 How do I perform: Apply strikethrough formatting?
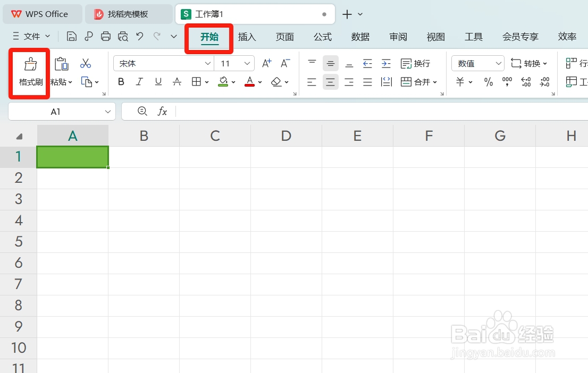click(x=176, y=82)
